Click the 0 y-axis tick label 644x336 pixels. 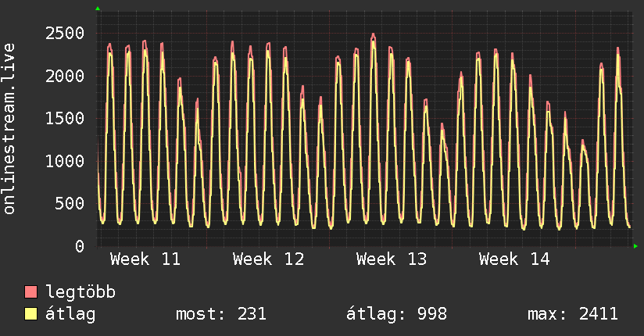click(x=79, y=246)
